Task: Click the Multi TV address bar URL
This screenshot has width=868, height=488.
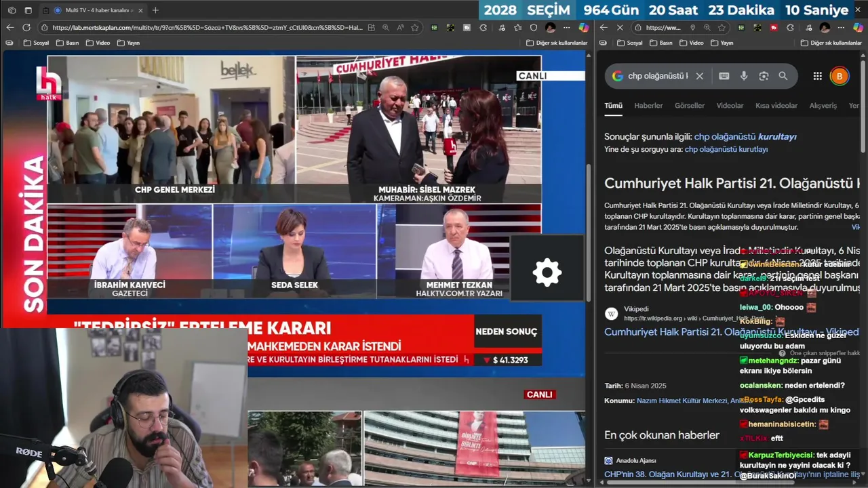Action: (x=208, y=28)
